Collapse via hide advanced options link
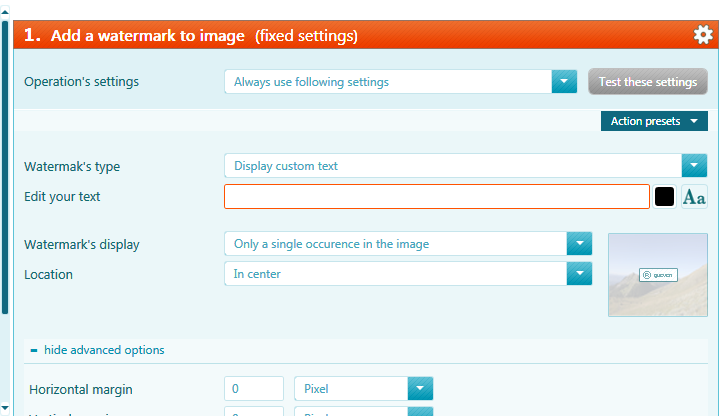Image resolution: width=721 pixels, height=418 pixels. (104, 350)
